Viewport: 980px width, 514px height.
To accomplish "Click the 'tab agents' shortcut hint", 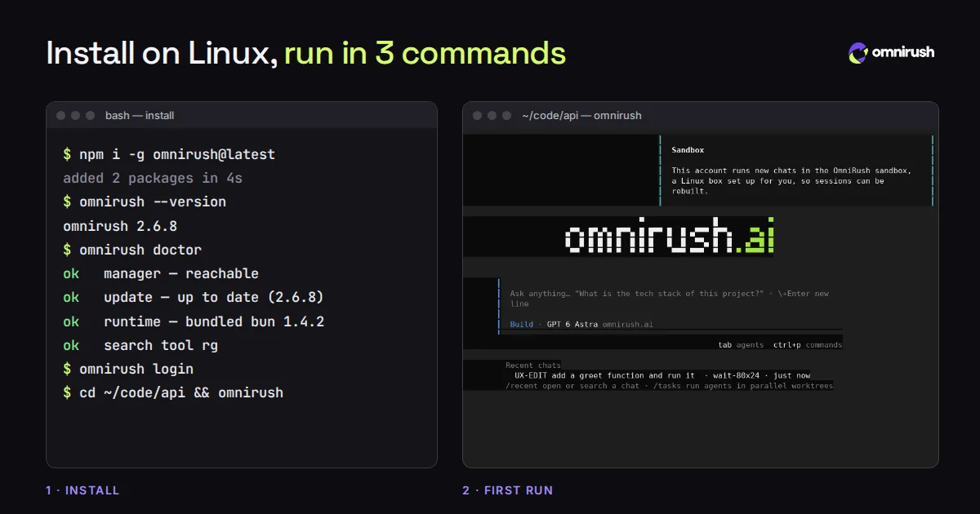I will click(741, 345).
